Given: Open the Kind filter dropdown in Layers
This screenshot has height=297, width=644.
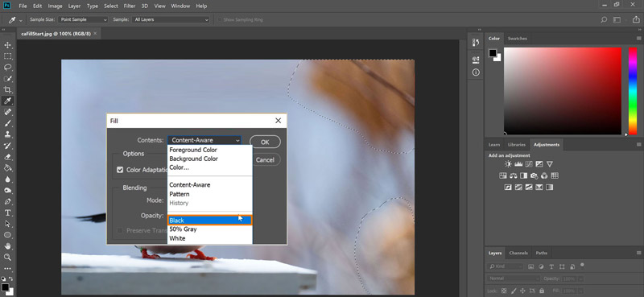Looking at the screenshot, I should coord(505,266).
